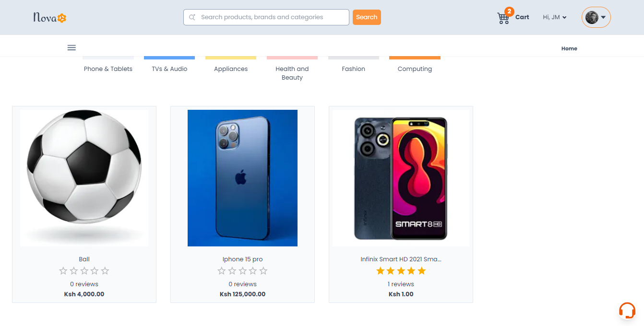Select the Computing category
The height and width of the screenshot is (326, 644).
pos(415,69)
